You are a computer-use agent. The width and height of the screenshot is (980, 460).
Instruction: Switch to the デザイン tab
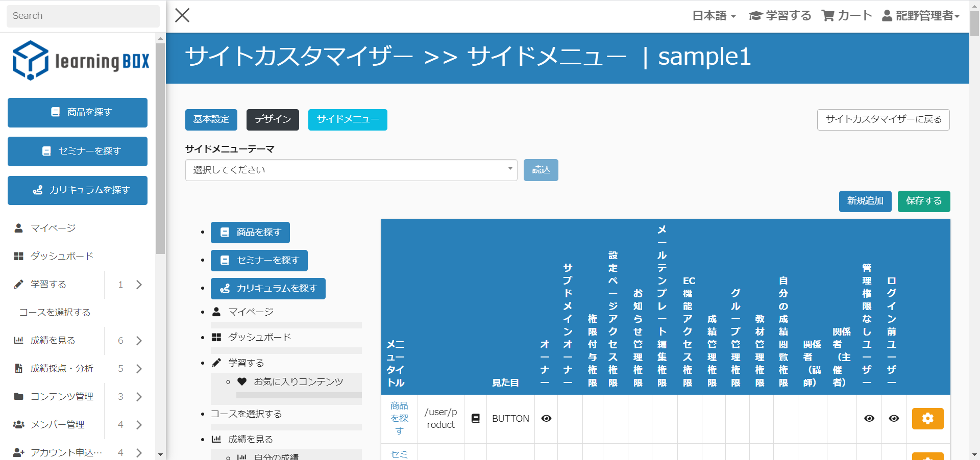(x=273, y=120)
